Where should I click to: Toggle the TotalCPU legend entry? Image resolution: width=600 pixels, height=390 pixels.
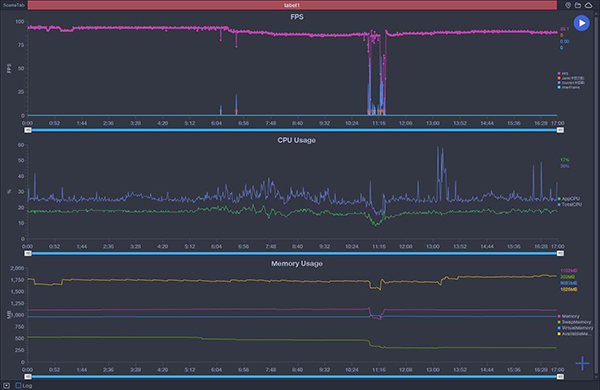pos(570,204)
